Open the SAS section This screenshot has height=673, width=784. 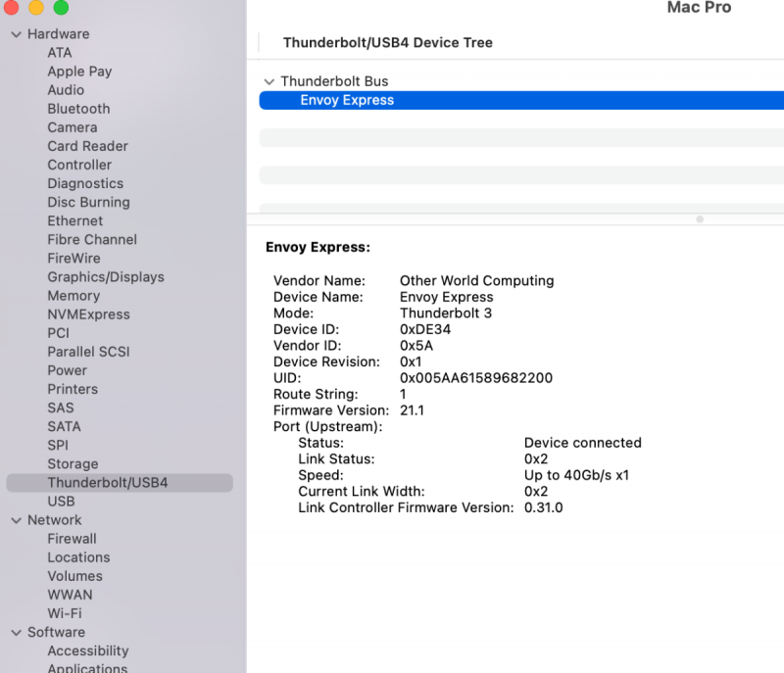point(61,408)
